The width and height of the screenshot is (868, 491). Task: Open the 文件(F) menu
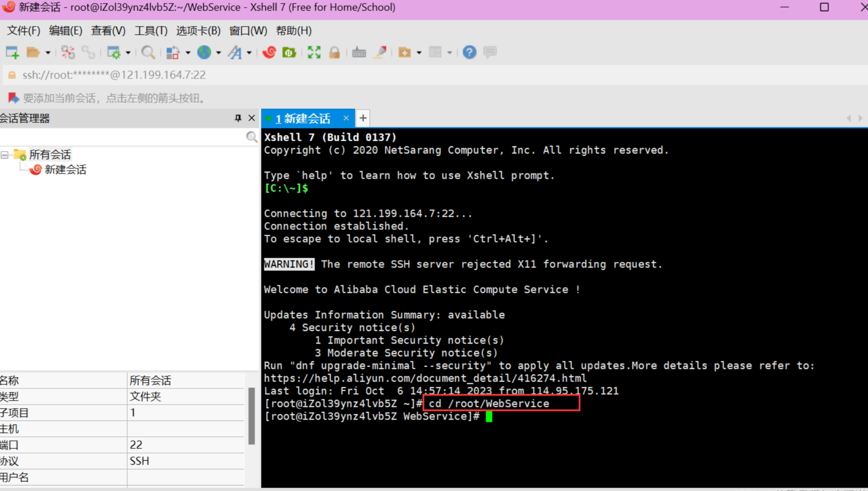pos(23,30)
